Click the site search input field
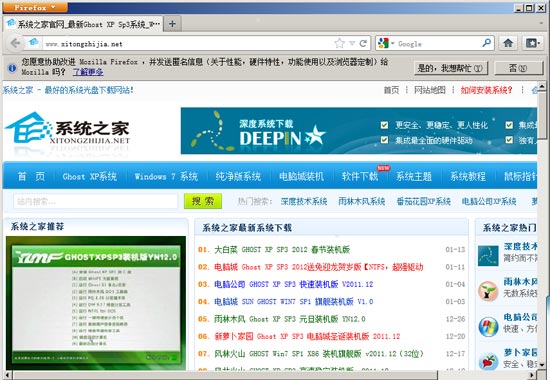The width and height of the screenshot is (550, 380). 95,201
